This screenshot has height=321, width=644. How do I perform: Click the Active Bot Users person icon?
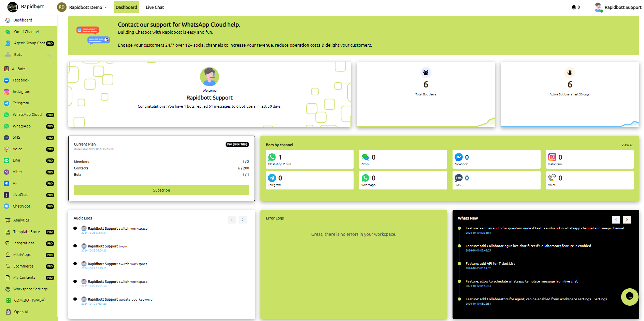(570, 73)
